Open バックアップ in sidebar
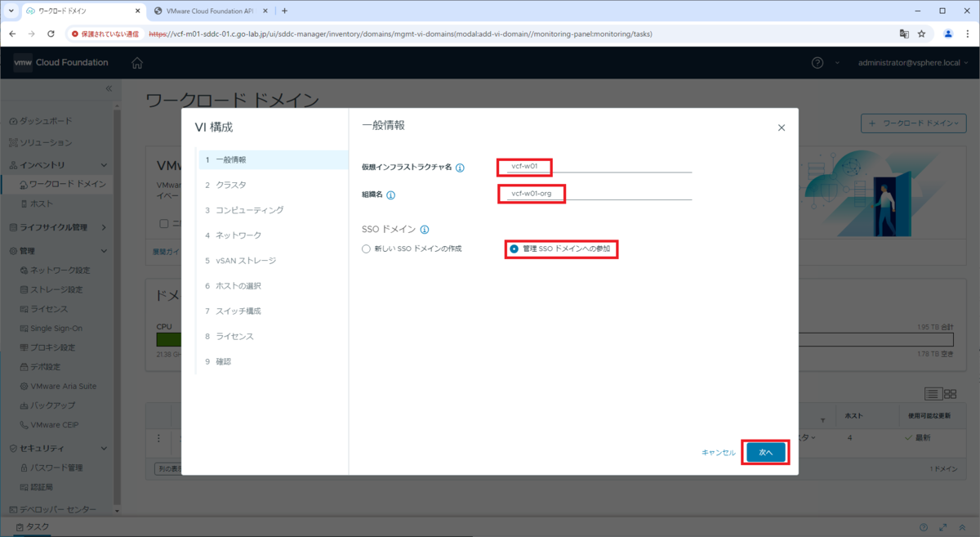The height and width of the screenshot is (537, 980). pos(47,406)
